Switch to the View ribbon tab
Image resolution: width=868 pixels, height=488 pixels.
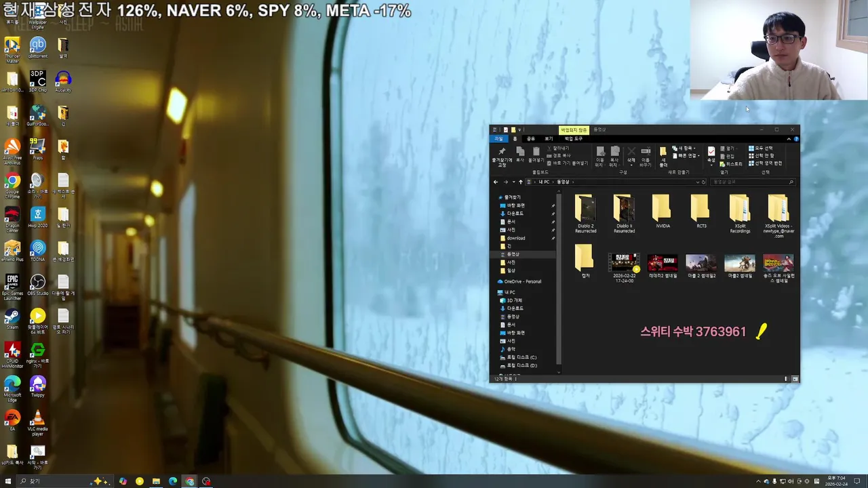[549, 138]
